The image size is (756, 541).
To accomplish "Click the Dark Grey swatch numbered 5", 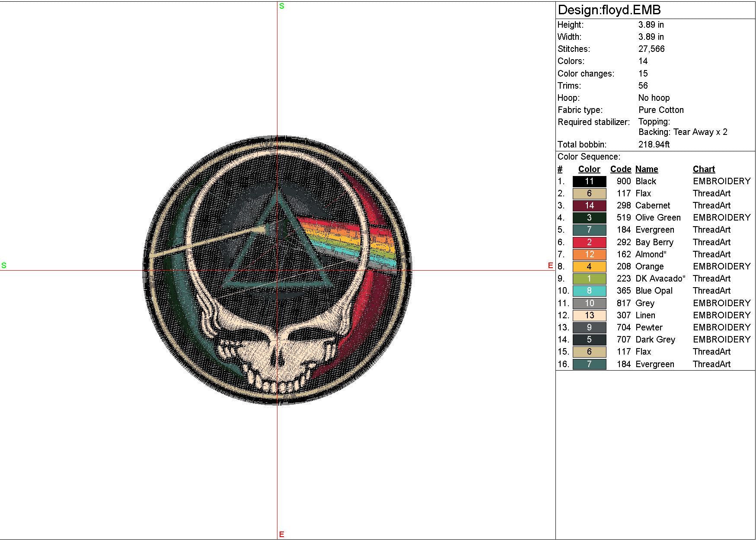I will [x=589, y=339].
